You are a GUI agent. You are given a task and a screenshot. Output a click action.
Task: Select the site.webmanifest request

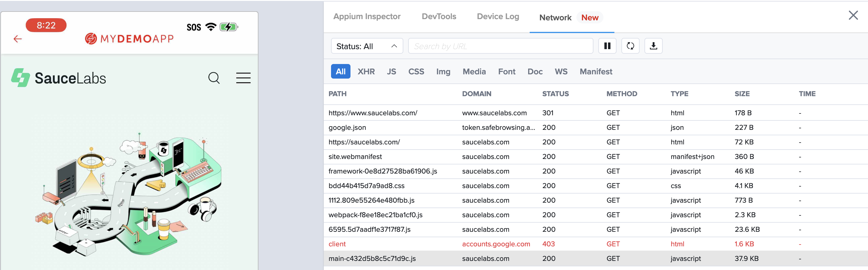click(595, 157)
